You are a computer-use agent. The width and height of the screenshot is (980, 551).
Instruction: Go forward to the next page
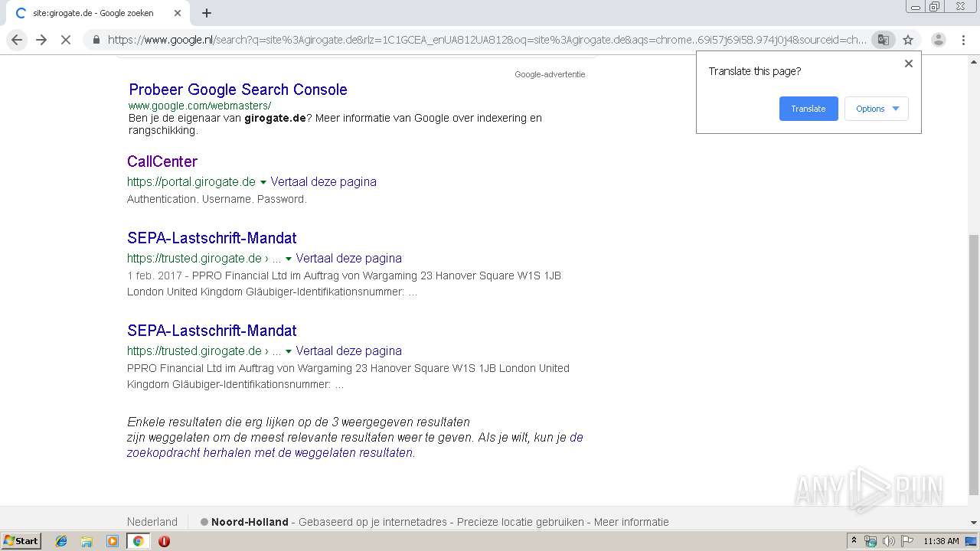(x=41, y=40)
